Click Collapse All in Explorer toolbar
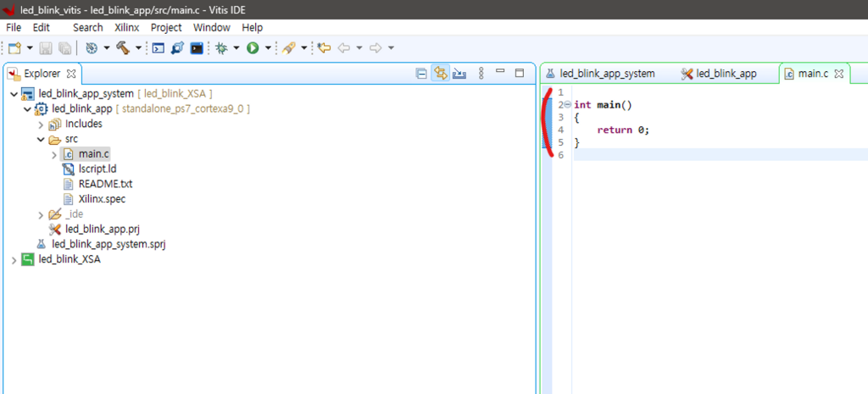868x394 pixels. (x=421, y=73)
